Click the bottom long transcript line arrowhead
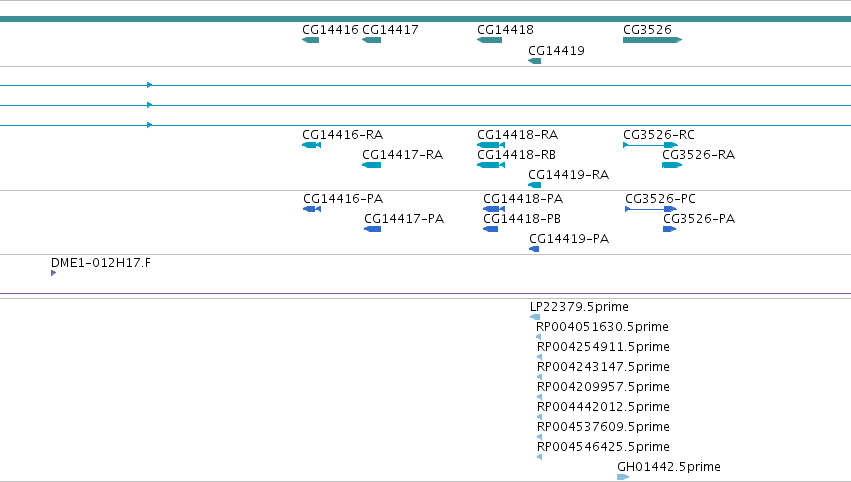The height and width of the screenshot is (482, 851). coord(150,125)
